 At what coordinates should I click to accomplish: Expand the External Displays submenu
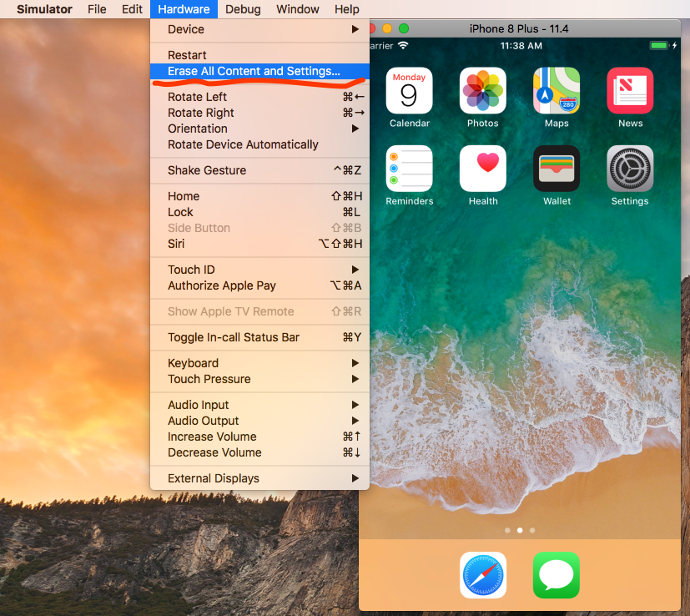[259, 478]
